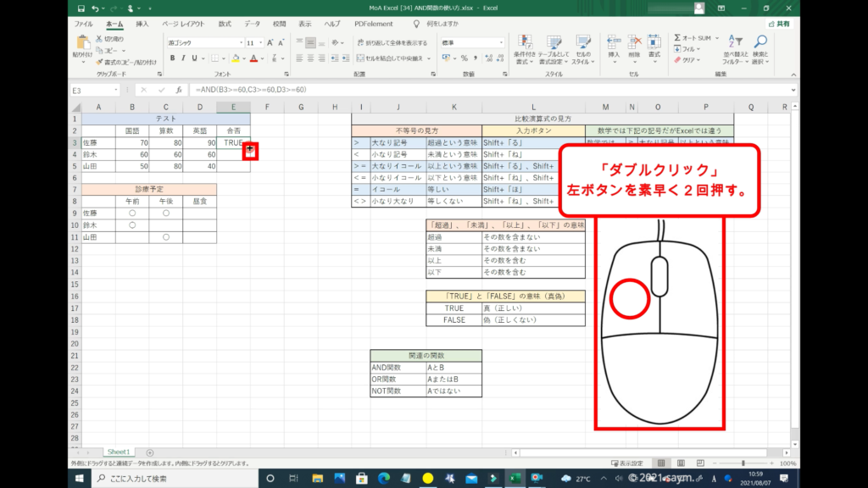Toggle Italic formatting

pyautogui.click(x=184, y=58)
